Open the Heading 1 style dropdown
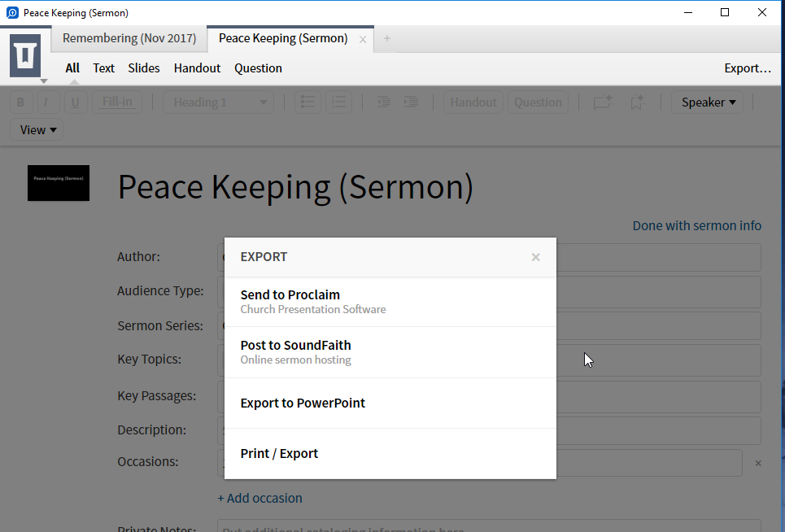The height and width of the screenshot is (532, 785). pos(218,102)
